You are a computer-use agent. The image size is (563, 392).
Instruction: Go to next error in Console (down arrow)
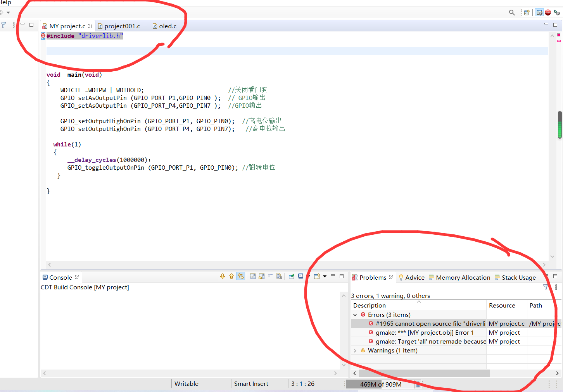(222, 276)
